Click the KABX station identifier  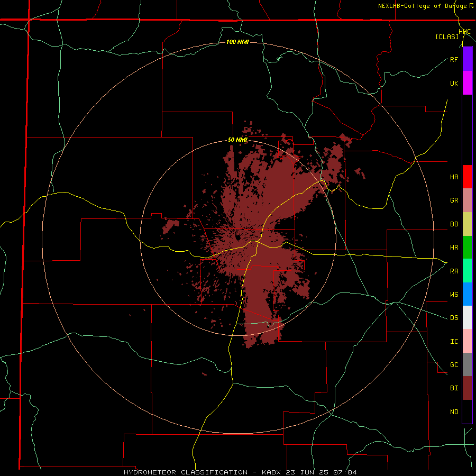(x=271, y=472)
